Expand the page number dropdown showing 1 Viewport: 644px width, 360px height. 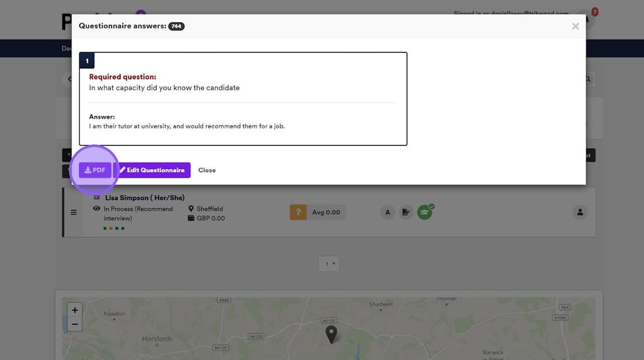click(329, 264)
